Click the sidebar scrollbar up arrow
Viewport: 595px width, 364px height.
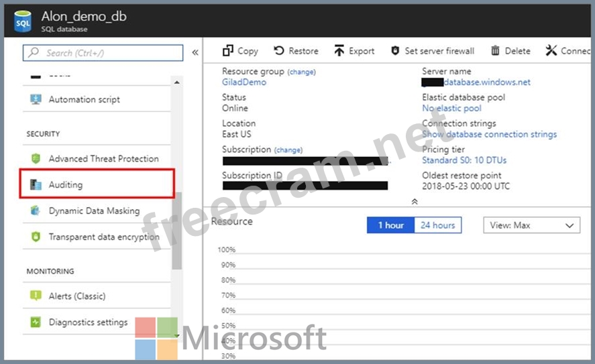coord(177,82)
